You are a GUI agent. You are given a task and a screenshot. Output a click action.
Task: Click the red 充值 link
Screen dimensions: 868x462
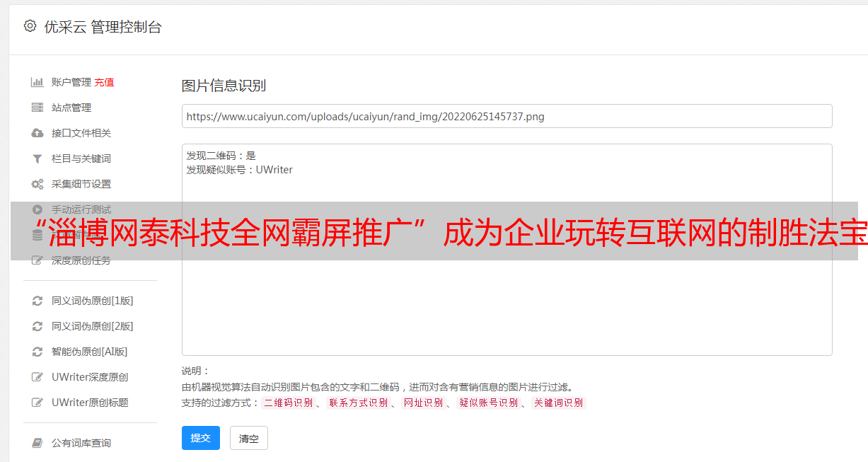104,82
